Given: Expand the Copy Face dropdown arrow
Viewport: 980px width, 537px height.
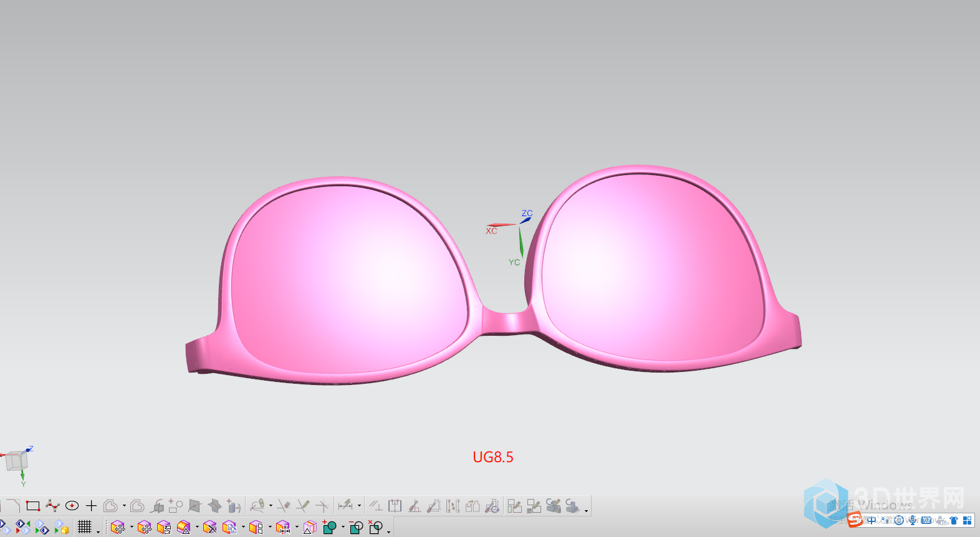Looking at the screenshot, I should (243, 527).
